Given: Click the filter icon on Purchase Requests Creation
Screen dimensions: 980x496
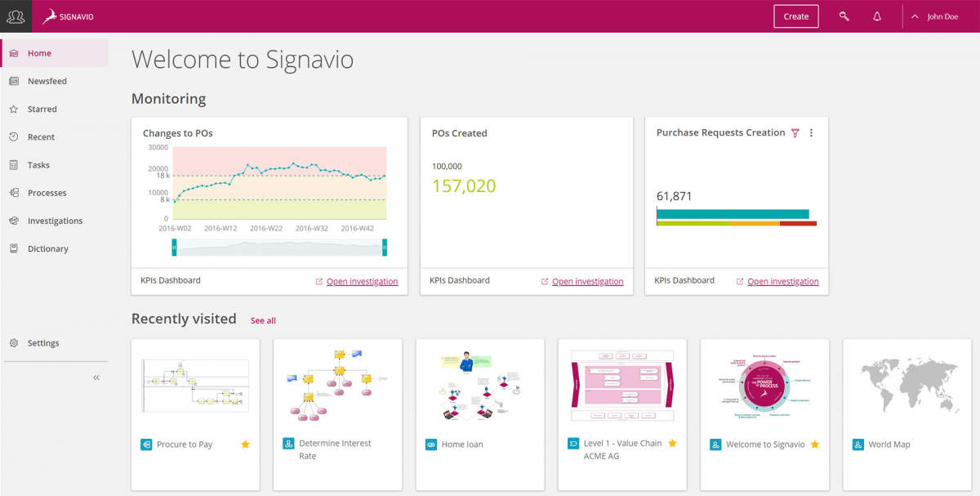Looking at the screenshot, I should (x=795, y=133).
